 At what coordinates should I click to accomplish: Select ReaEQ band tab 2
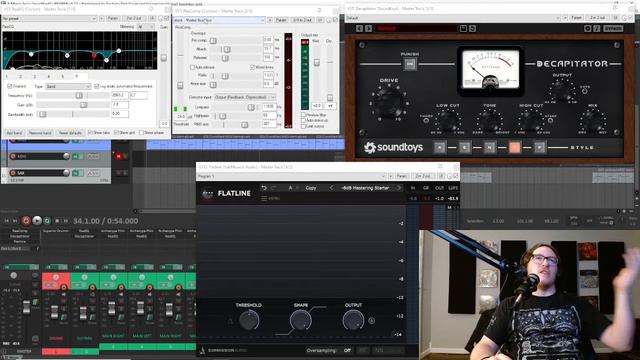point(21,76)
